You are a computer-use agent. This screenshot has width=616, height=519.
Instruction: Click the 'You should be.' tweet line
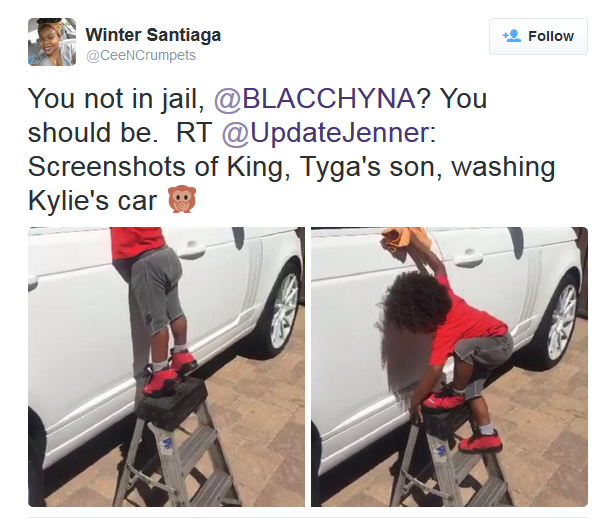[x=93, y=133]
